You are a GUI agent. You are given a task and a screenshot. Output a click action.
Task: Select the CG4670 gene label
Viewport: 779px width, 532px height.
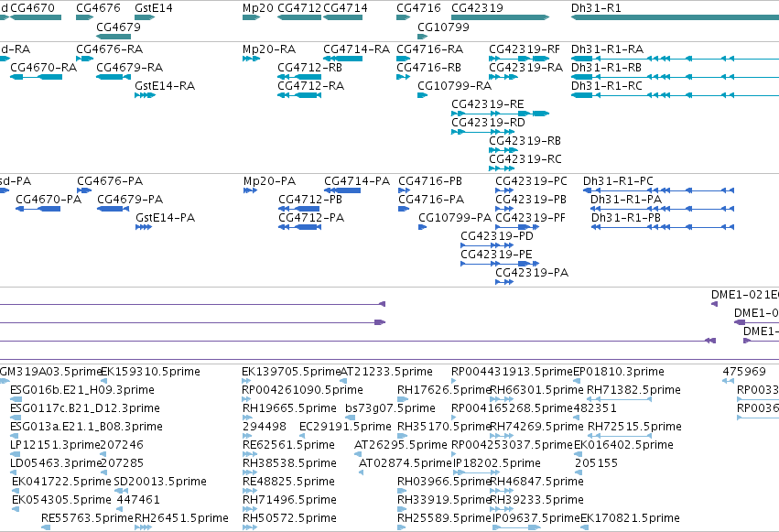[x=32, y=8]
